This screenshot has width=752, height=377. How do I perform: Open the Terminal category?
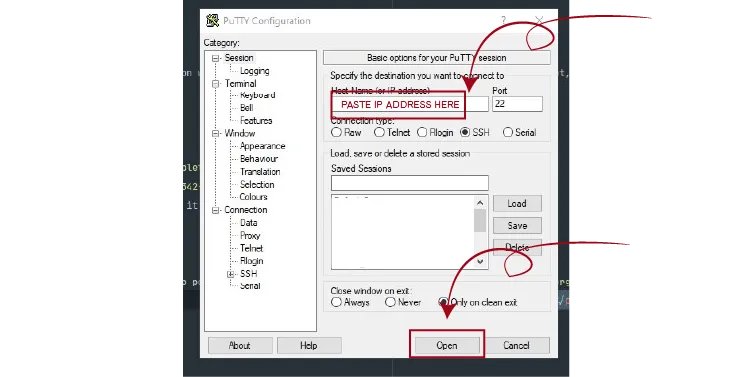point(240,83)
